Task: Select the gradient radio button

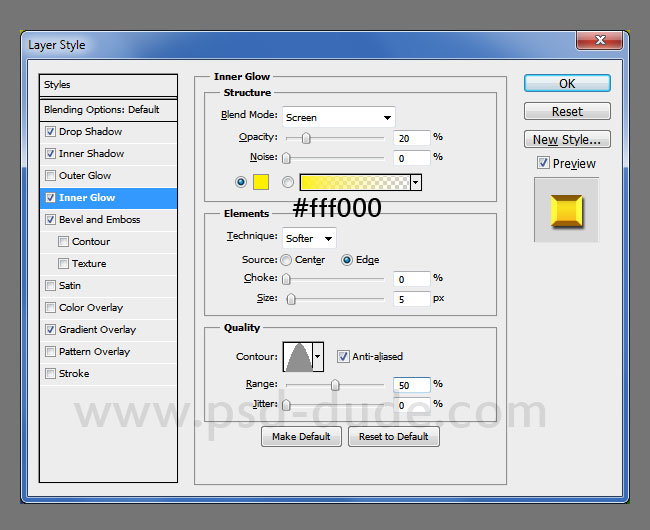Action: [x=288, y=182]
